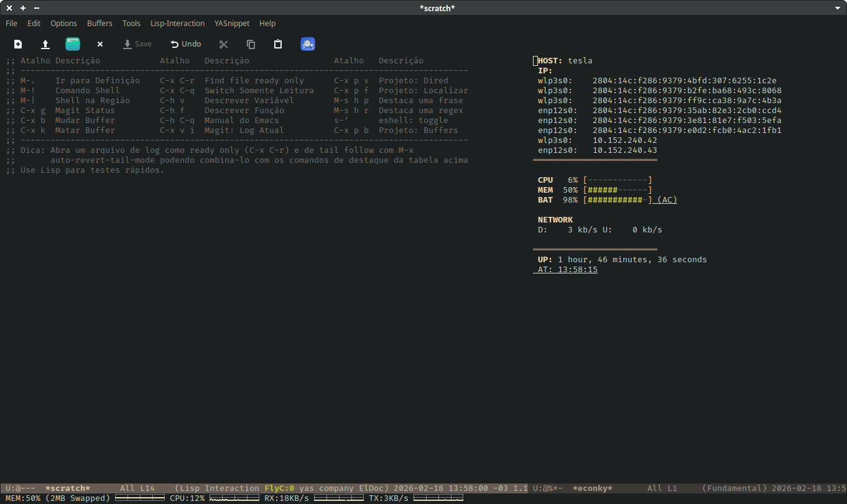Click the New file toolbar icon

(x=18, y=44)
